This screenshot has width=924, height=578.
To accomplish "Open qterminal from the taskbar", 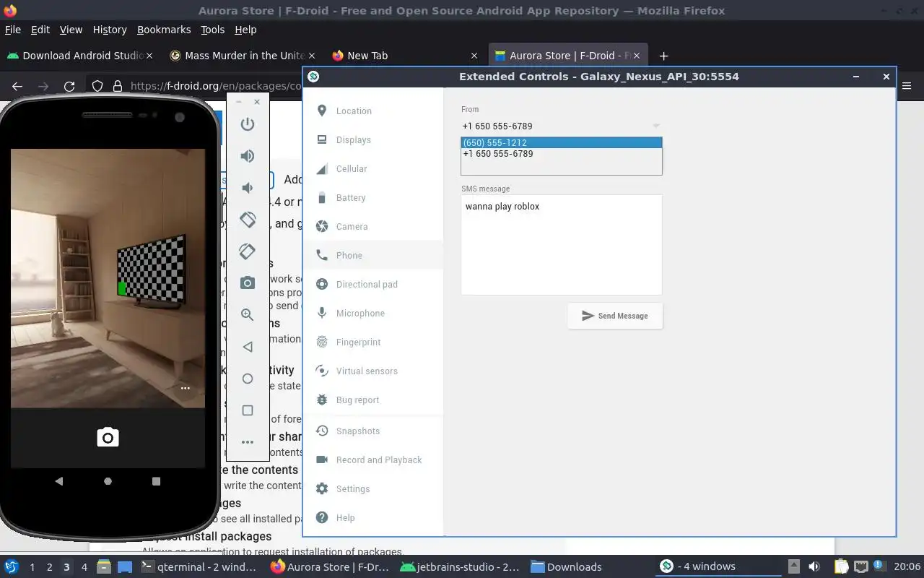I will 199,567.
